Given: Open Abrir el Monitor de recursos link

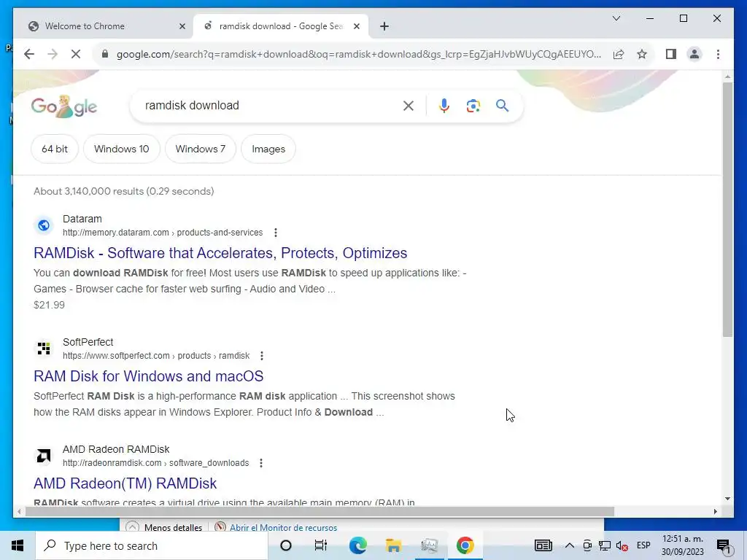Looking at the screenshot, I should click(283, 528).
